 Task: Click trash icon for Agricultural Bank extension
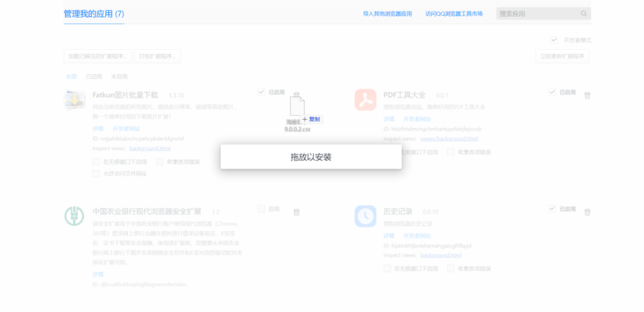coord(296,212)
